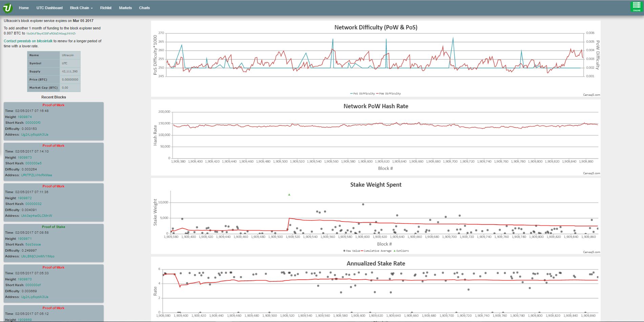Viewport: 644px width, 322px height.
Task: Click the Market Cap (BTC) value 0.00
Action: [x=65, y=88]
